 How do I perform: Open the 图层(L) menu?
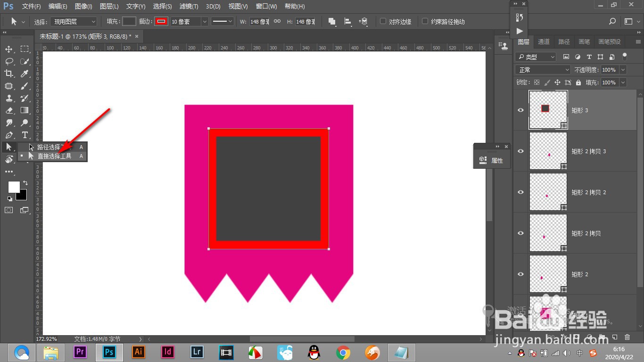click(109, 7)
